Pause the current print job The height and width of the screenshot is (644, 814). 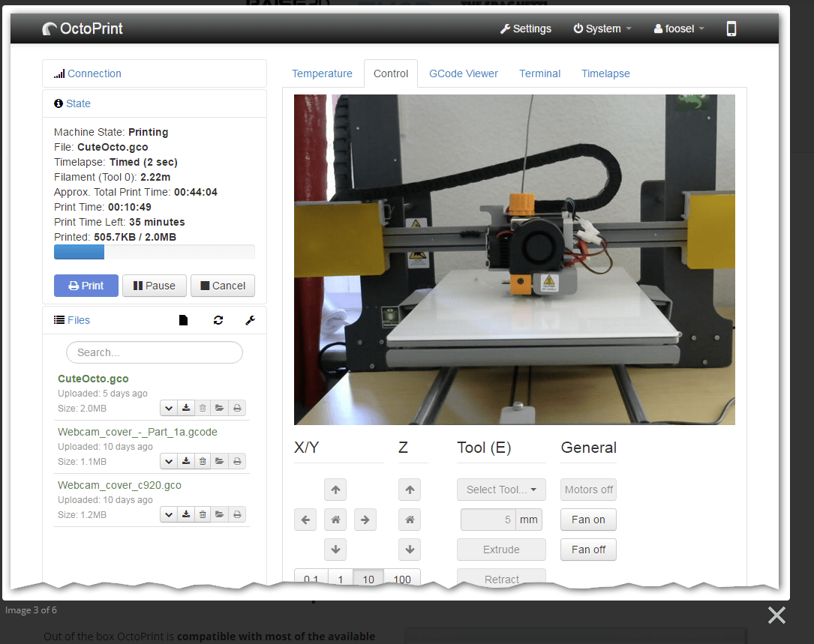pos(154,286)
